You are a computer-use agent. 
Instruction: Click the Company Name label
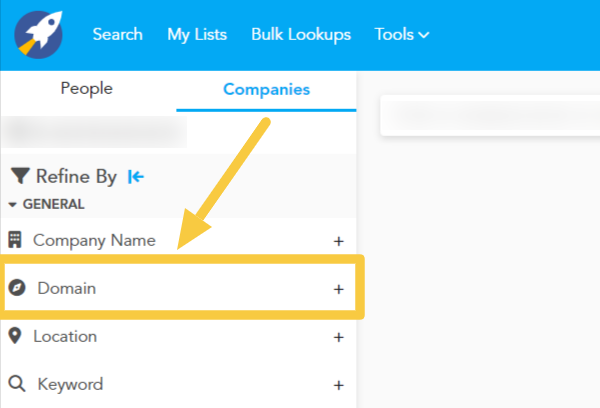click(94, 241)
